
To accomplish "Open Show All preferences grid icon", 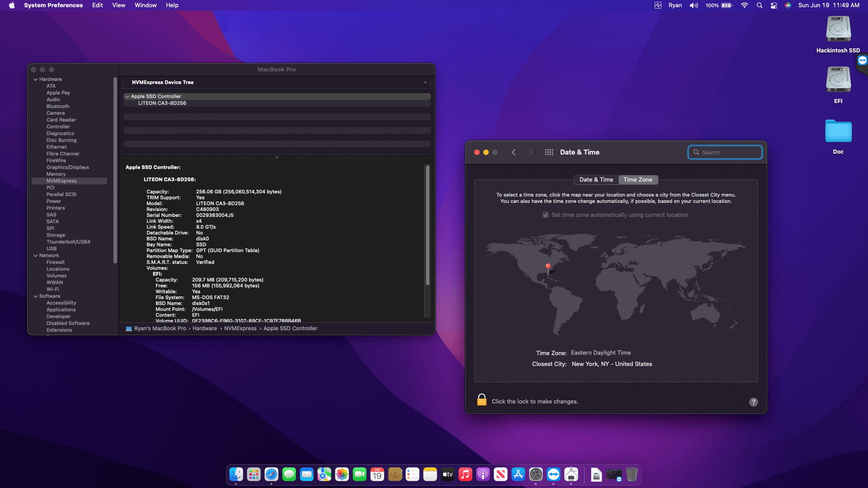I will coord(549,152).
